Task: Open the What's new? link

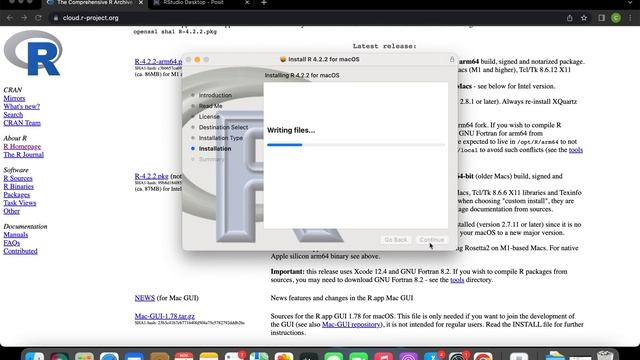Action: click(x=22, y=107)
